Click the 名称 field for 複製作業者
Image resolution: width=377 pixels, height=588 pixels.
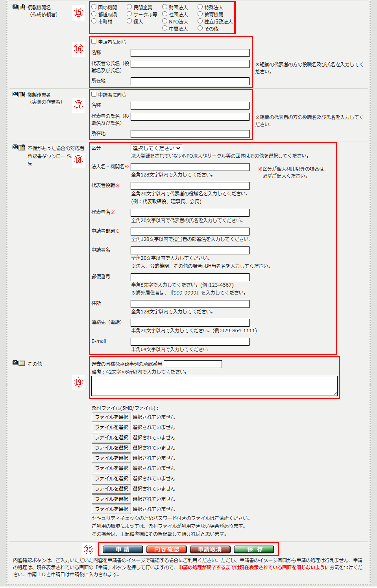tap(190, 106)
